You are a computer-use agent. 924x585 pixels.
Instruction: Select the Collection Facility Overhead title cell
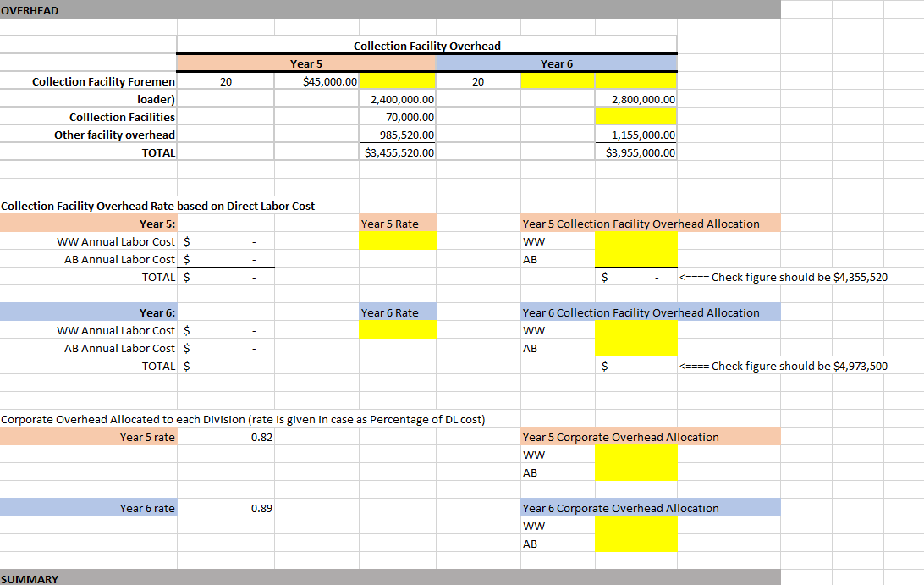click(x=426, y=44)
